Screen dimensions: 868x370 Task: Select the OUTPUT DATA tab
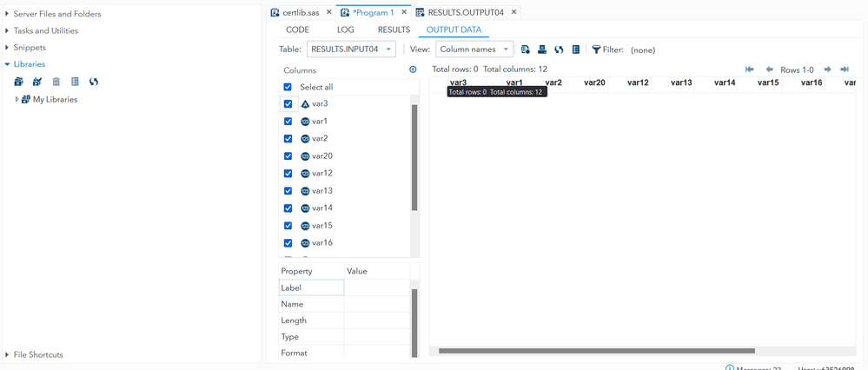pyautogui.click(x=454, y=30)
